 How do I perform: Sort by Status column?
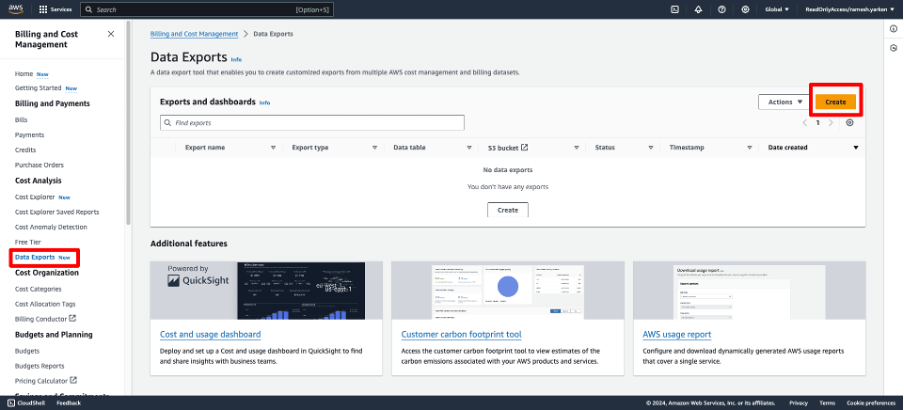click(651, 148)
